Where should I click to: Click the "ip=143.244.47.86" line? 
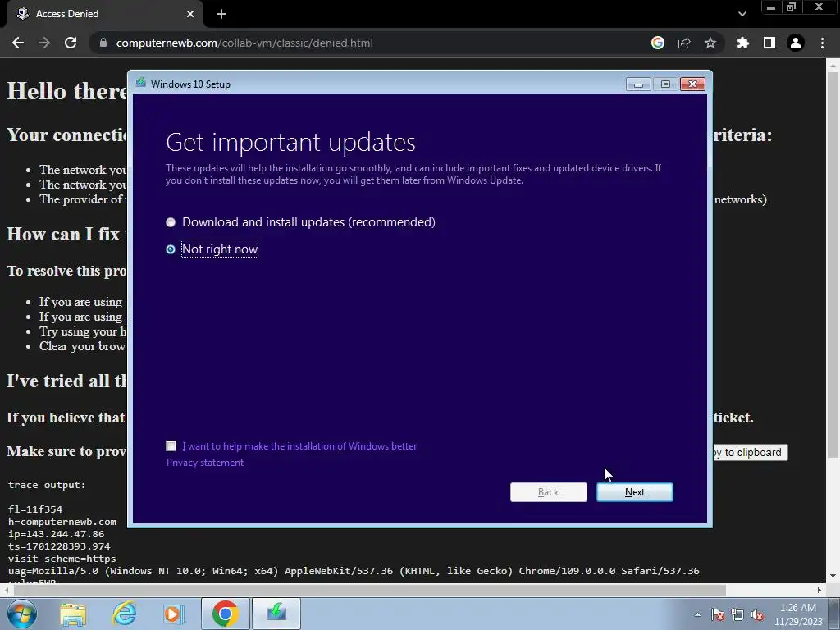57,534
